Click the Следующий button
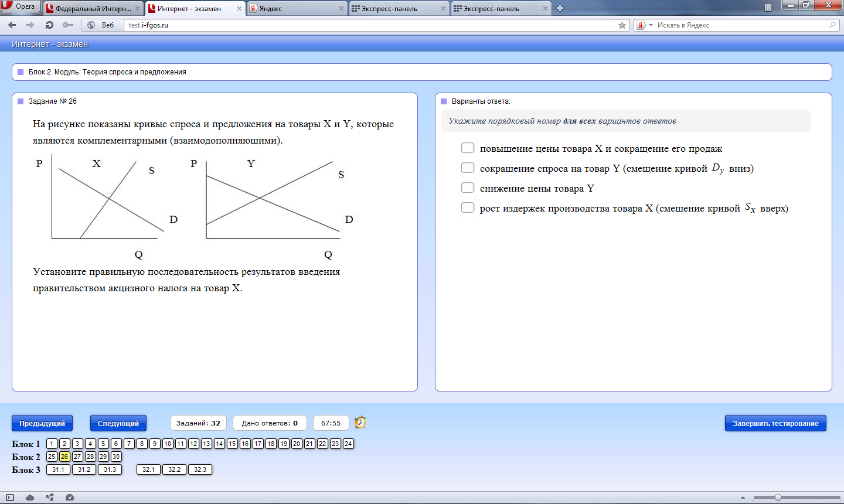Viewport: 844px width, 504px height. pyautogui.click(x=118, y=423)
